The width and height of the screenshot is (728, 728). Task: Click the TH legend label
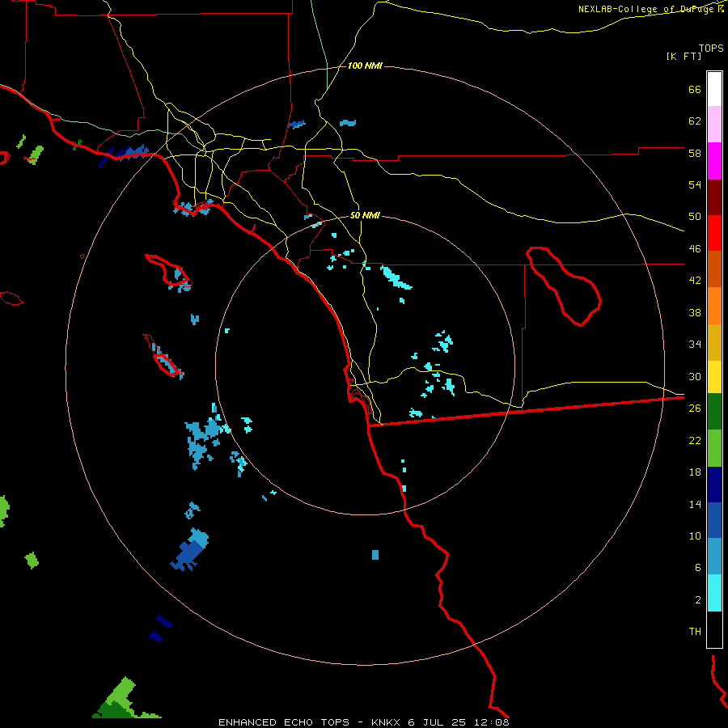(x=695, y=632)
